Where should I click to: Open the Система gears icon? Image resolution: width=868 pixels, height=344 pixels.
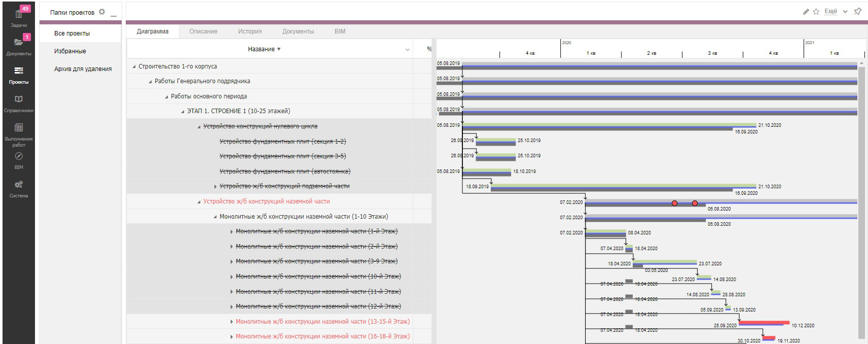pyautogui.click(x=19, y=185)
